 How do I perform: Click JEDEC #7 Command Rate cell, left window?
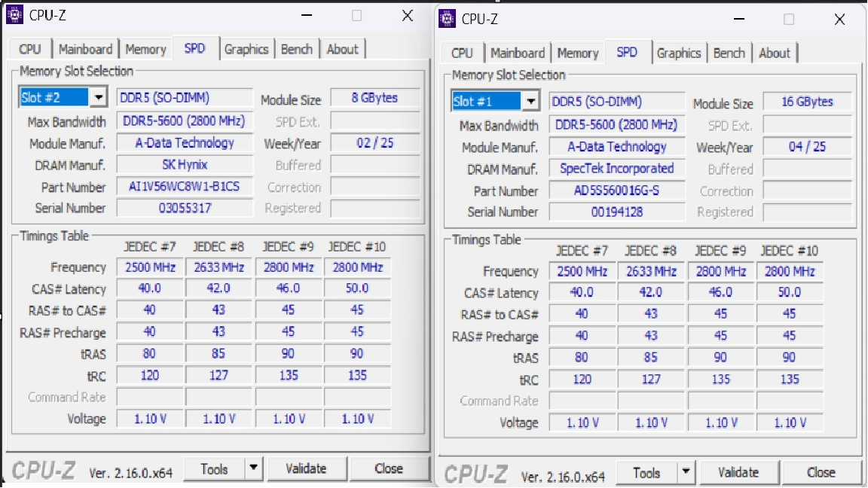pyautogui.click(x=149, y=398)
